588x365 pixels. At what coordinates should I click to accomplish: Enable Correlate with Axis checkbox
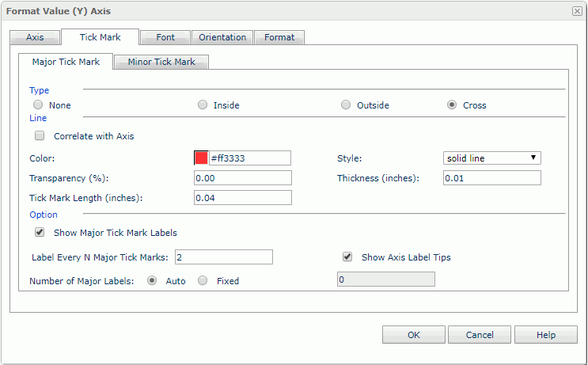[40, 136]
